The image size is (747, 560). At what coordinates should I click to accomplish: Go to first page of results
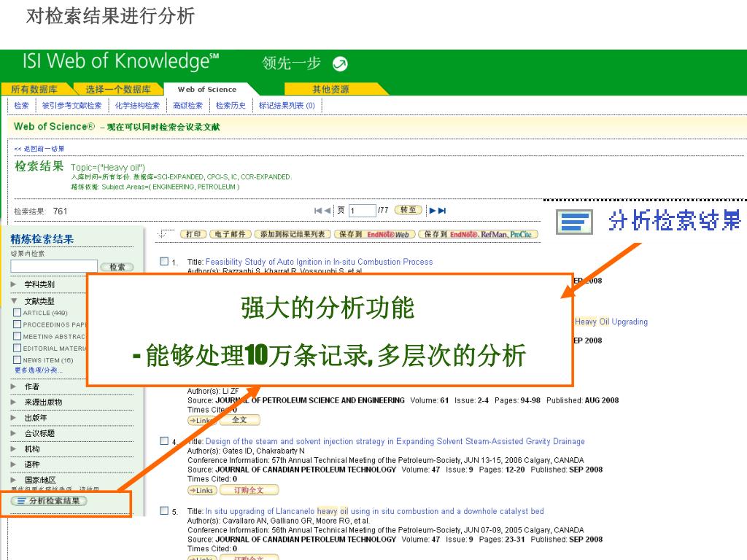[x=318, y=211]
